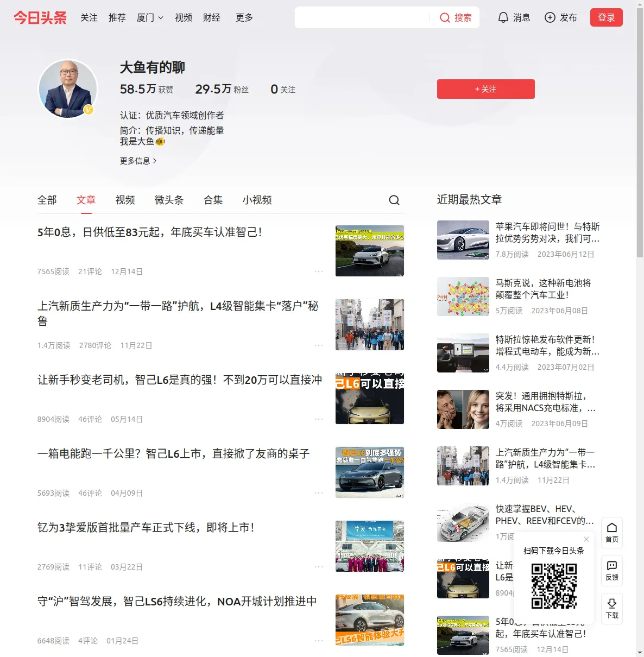Click the header search input field
The height and width of the screenshot is (657, 644).
(363, 17)
